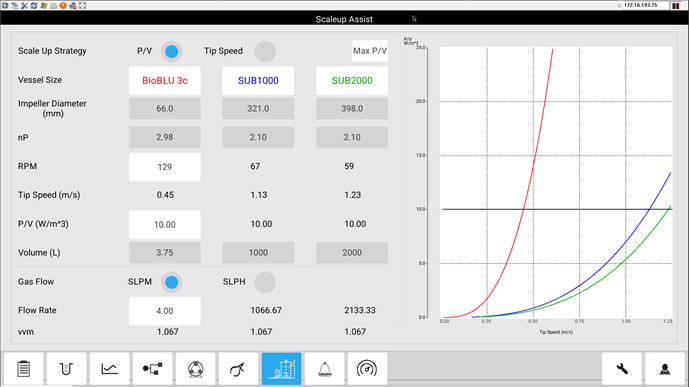
Task: Open the calibration caliper screen
Action: [x=239, y=369]
